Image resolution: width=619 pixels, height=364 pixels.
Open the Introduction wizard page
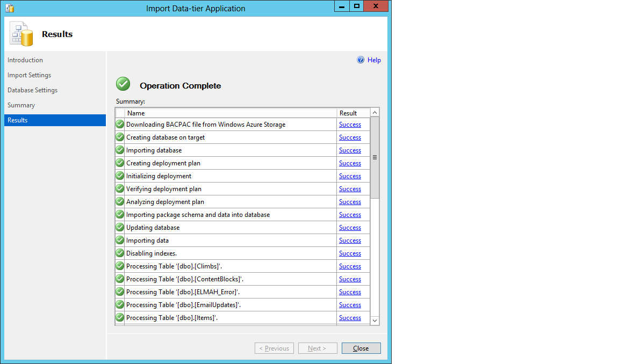pyautogui.click(x=25, y=60)
